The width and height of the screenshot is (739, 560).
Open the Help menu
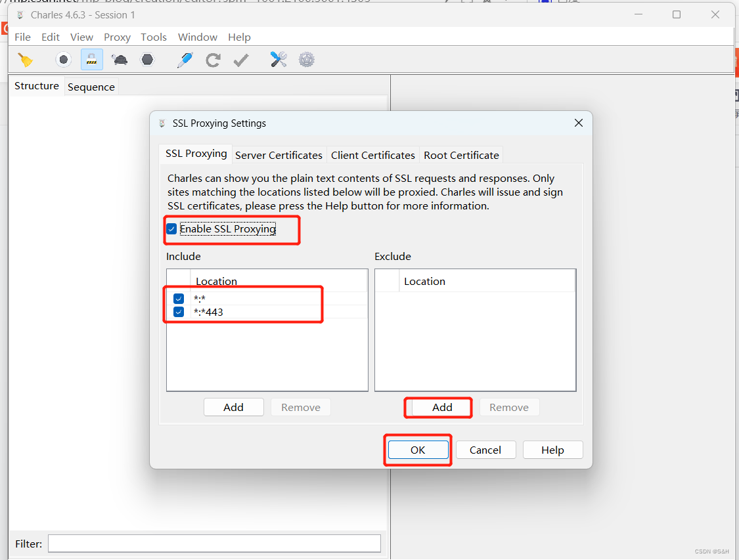pos(239,37)
